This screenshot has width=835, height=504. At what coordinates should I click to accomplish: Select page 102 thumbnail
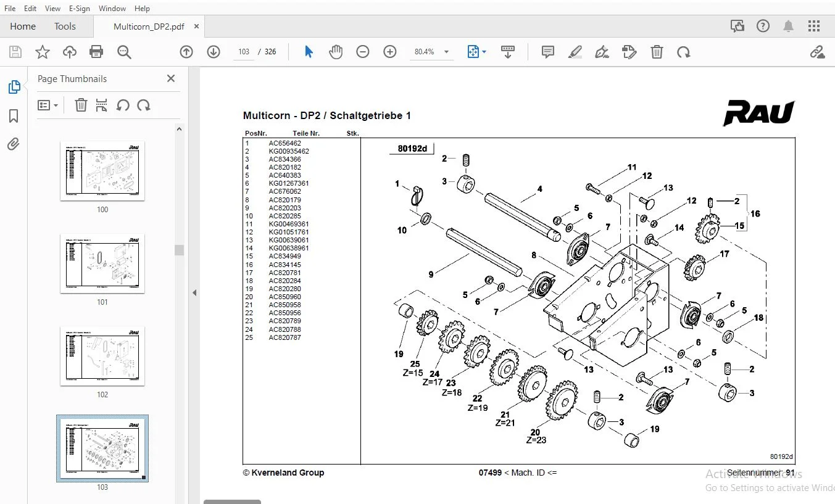pos(102,357)
